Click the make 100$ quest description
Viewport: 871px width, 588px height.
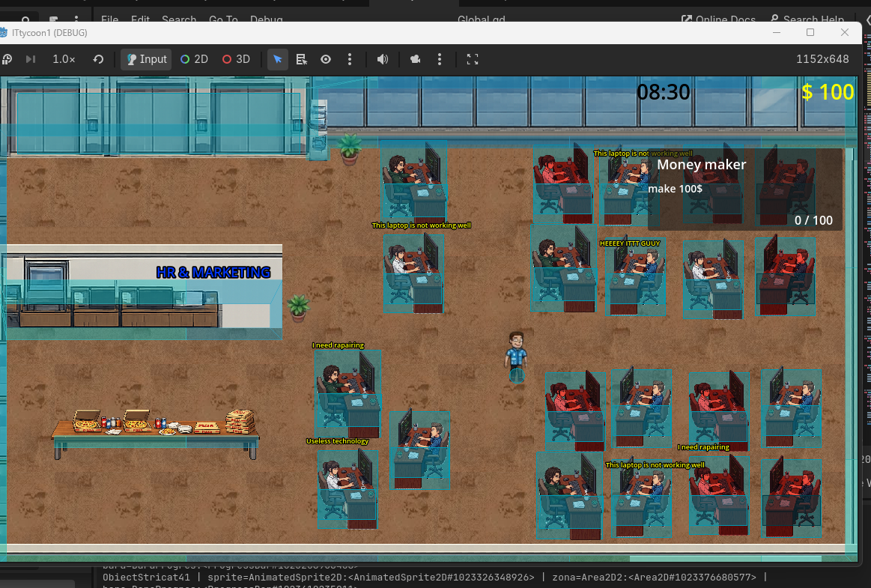[675, 189]
